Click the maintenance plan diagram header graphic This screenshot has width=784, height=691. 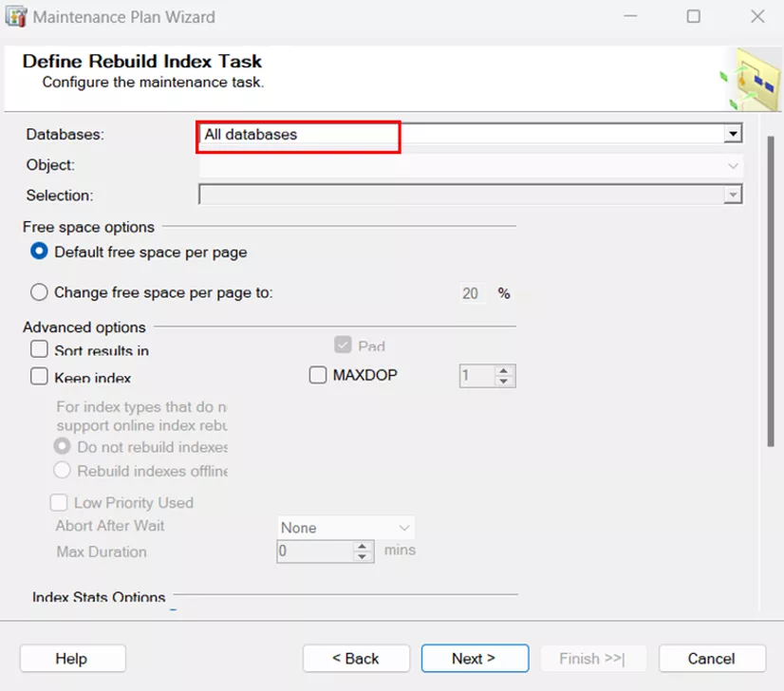[x=751, y=79]
